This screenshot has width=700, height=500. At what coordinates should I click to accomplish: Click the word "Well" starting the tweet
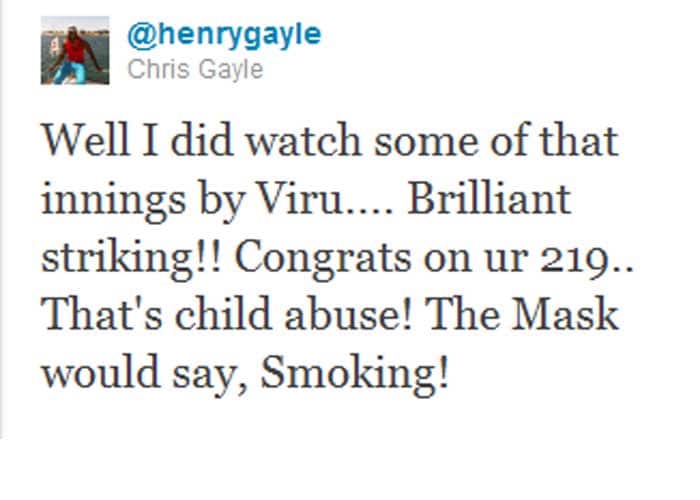(86, 139)
